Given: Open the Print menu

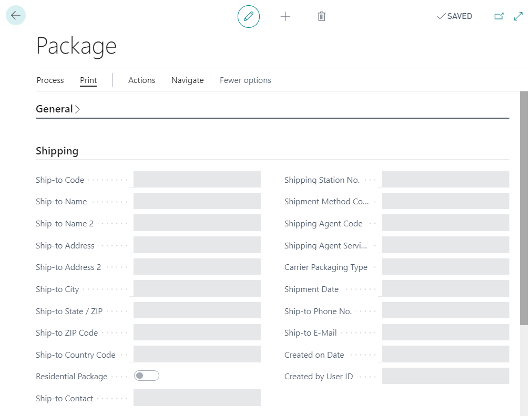Looking at the screenshot, I should pos(88,80).
